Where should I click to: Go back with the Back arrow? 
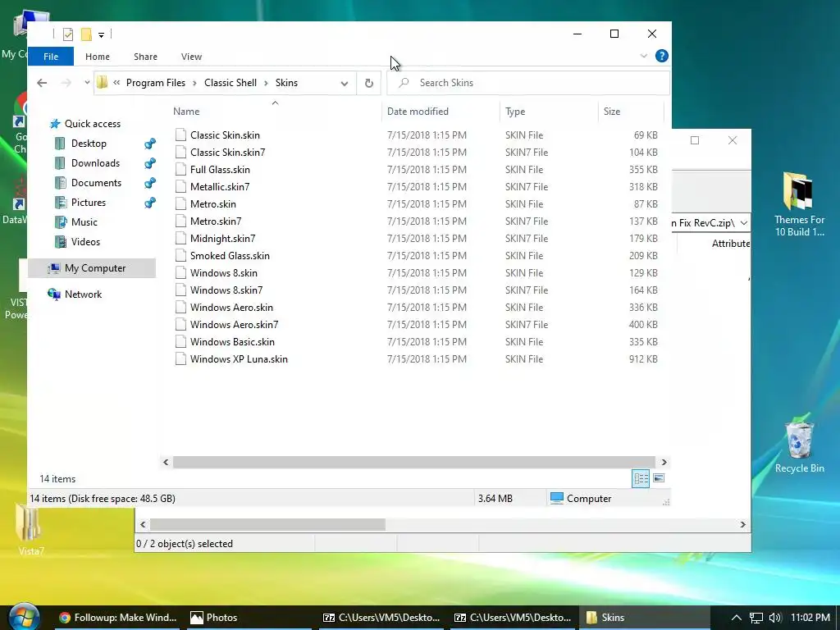(42, 83)
